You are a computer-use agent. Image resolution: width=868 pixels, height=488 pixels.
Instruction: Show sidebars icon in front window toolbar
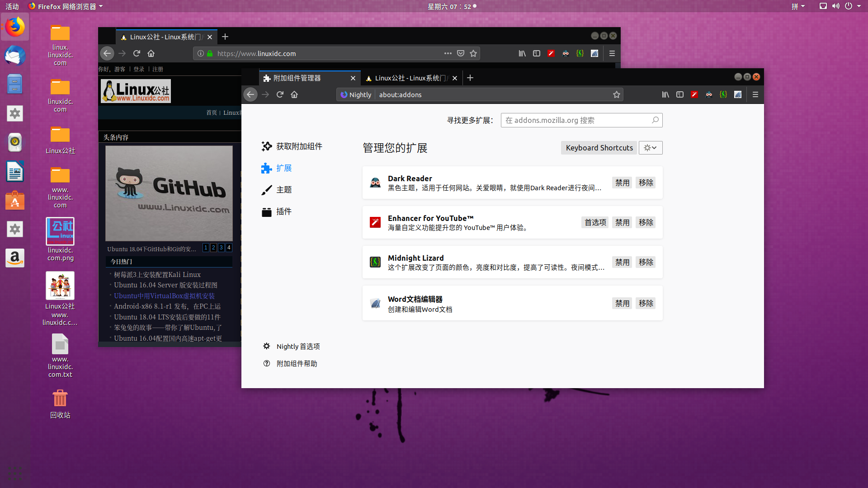680,94
